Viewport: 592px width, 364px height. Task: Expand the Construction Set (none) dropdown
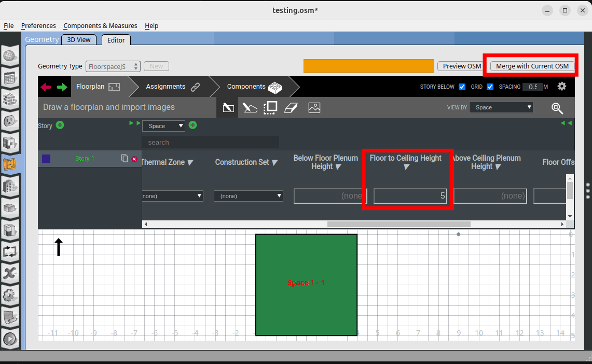pos(249,196)
